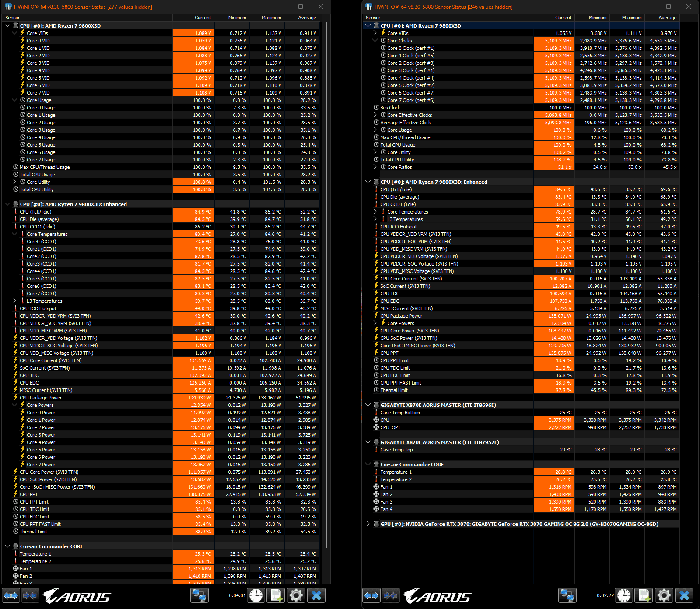Click the collapse-layout arrows icon in the right HWiNFO window

pos(390,595)
